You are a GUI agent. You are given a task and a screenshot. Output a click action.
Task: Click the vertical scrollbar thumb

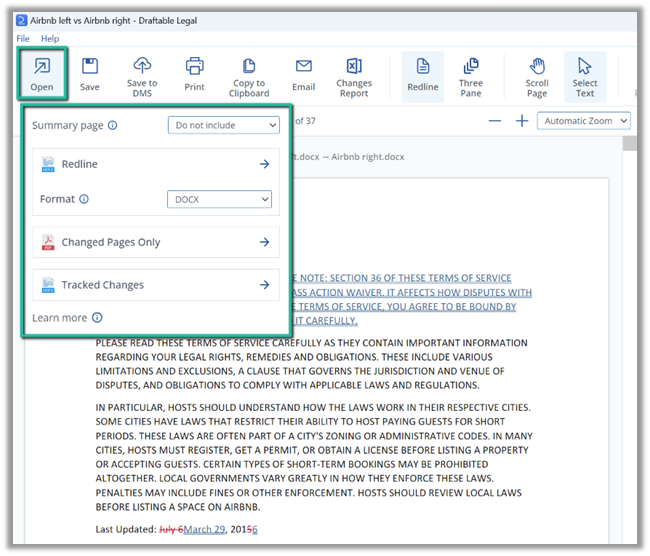coord(630,143)
